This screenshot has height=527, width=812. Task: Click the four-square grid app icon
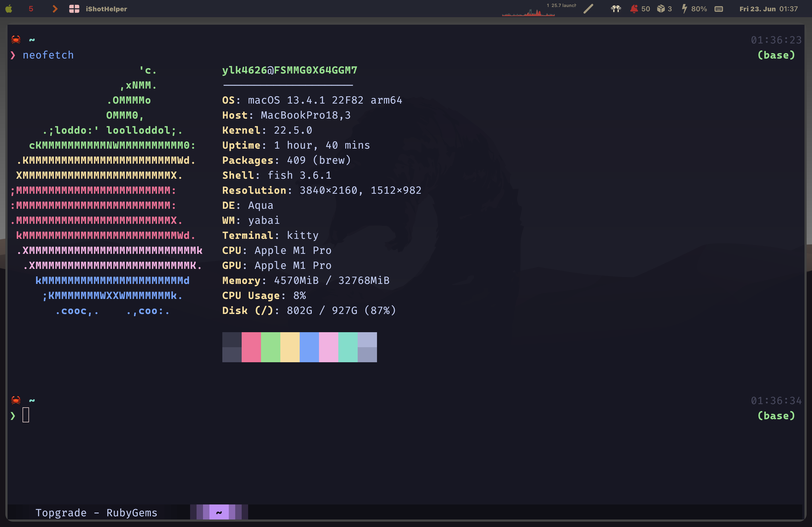tap(74, 9)
